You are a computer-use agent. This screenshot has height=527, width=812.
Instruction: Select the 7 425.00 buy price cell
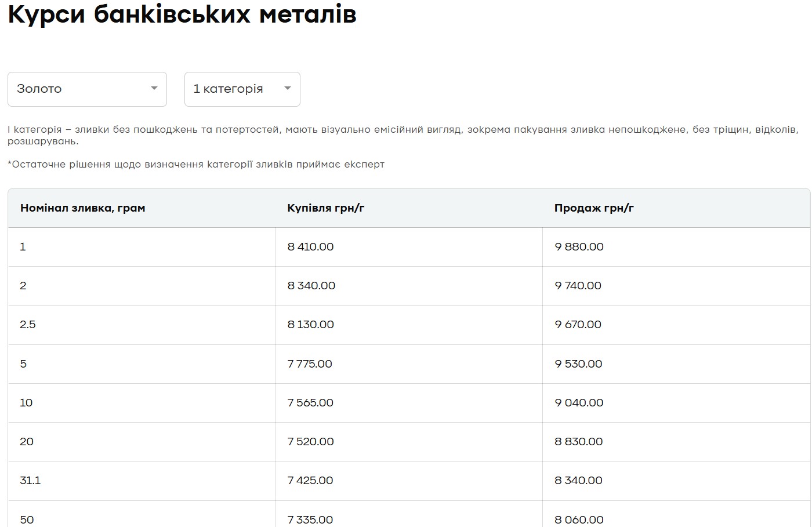[409, 481]
